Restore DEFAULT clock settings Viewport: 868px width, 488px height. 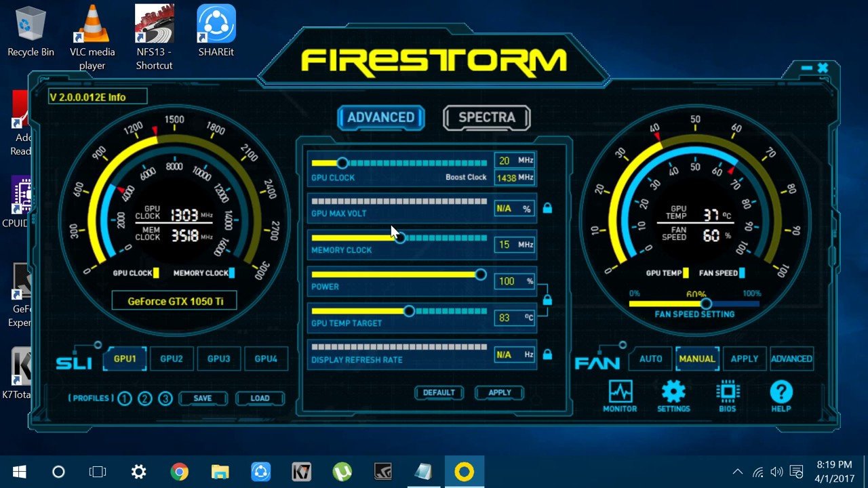coord(439,393)
